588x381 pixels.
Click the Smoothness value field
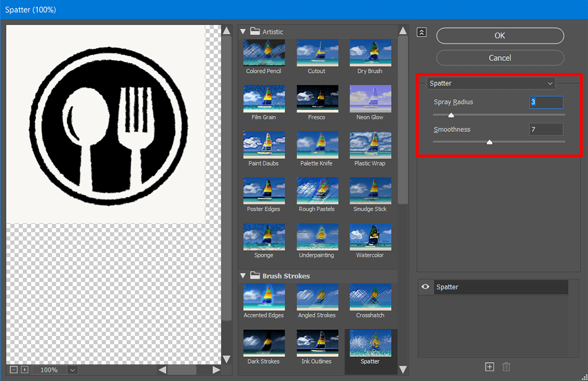[x=546, y=129]
